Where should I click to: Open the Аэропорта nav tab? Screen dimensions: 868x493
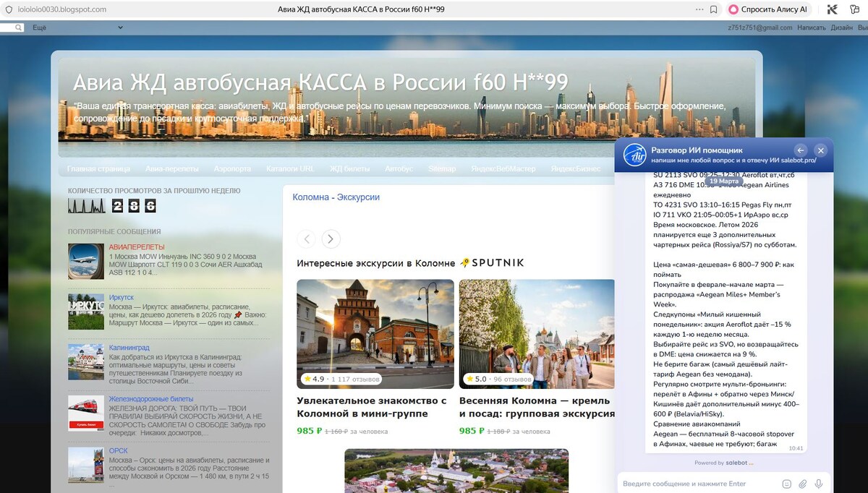[x=232, y=168]
